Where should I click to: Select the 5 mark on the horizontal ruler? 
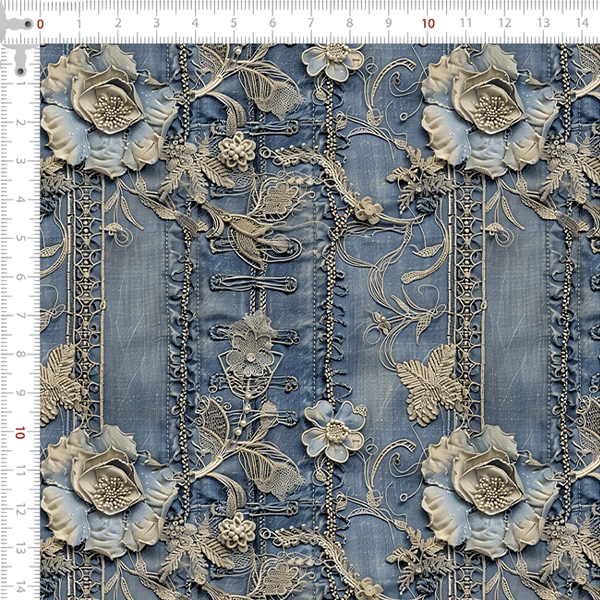[234, 23]
